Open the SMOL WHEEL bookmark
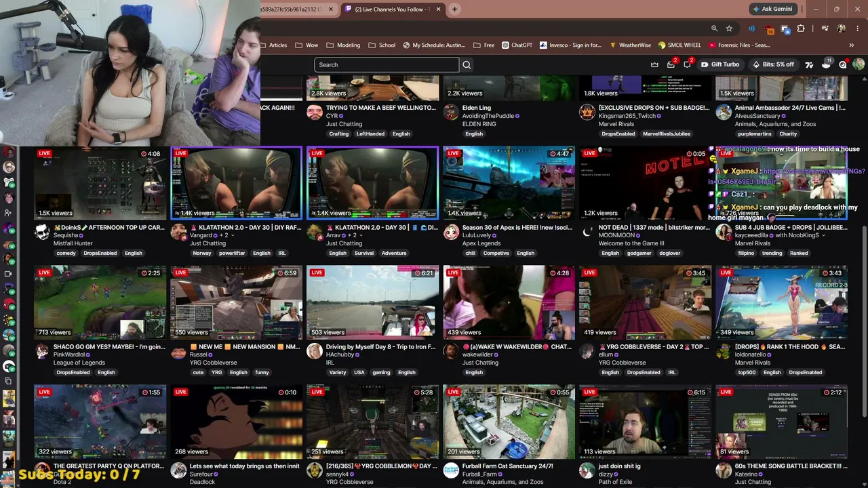Image resolution: width=868 pixels, height=488 pixels. [x=679, y=45]
